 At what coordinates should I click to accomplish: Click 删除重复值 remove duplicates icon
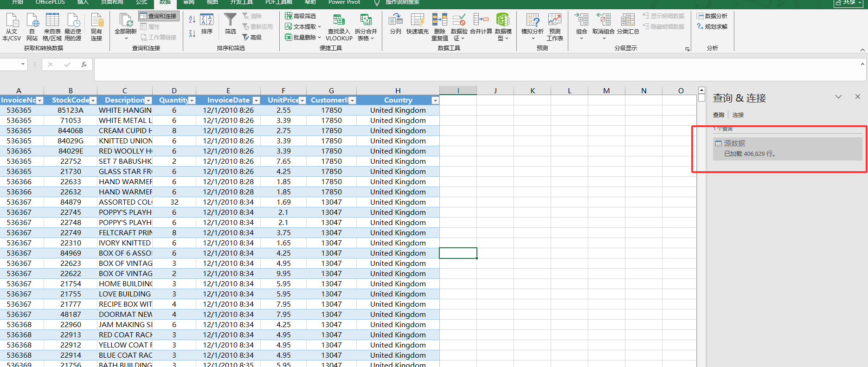440,27
